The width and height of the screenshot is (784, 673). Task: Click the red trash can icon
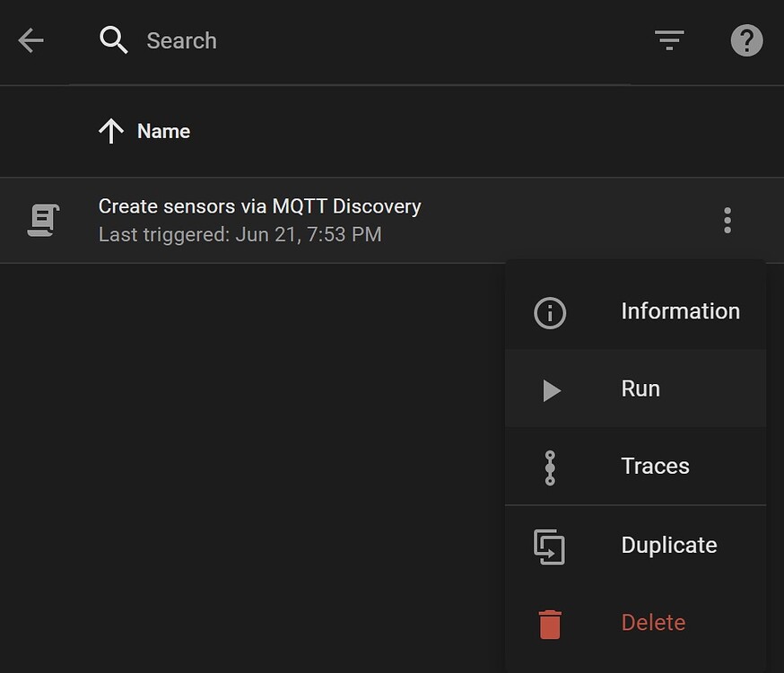[x=550, y=623]
